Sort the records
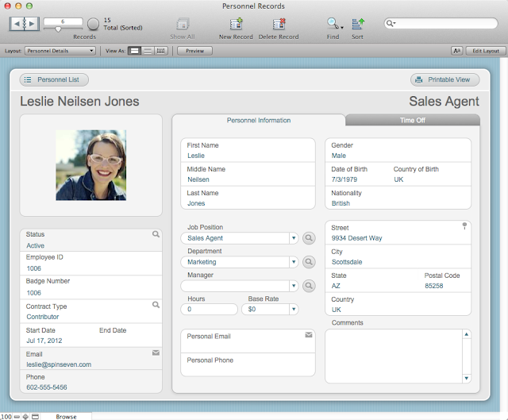Screen dimensions: 508x420 358,24
